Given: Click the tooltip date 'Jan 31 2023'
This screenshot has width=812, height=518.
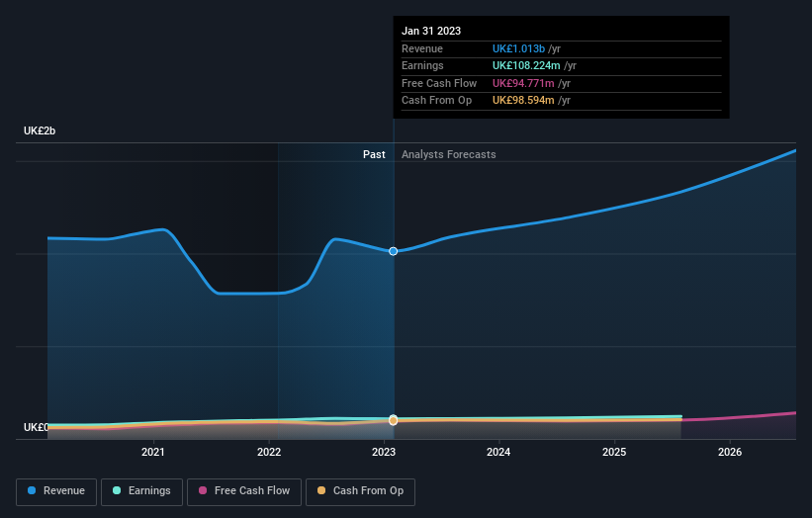Looking at the screenshot, I should pyautogui.click(x=431, y=31).
